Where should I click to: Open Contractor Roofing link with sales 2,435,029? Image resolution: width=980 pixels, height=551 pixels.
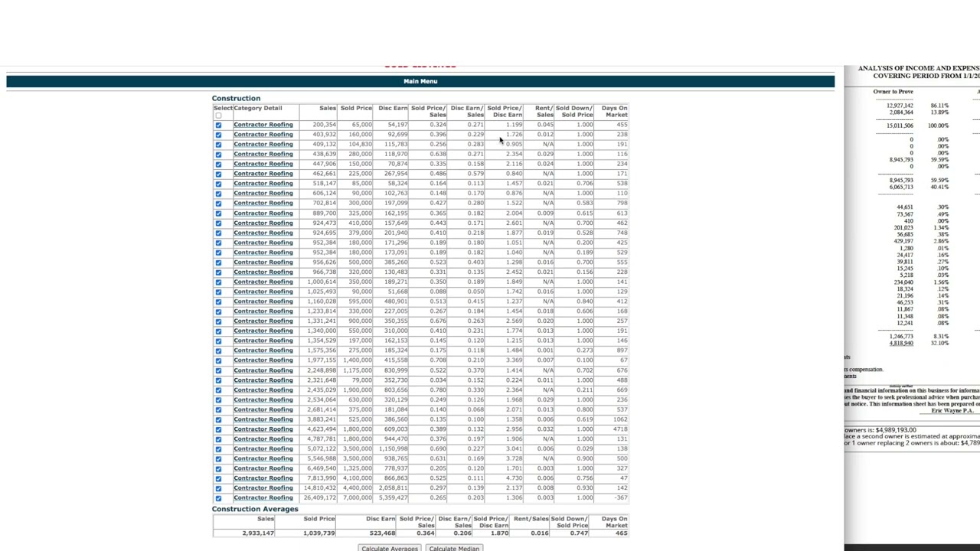coord(263,390)
